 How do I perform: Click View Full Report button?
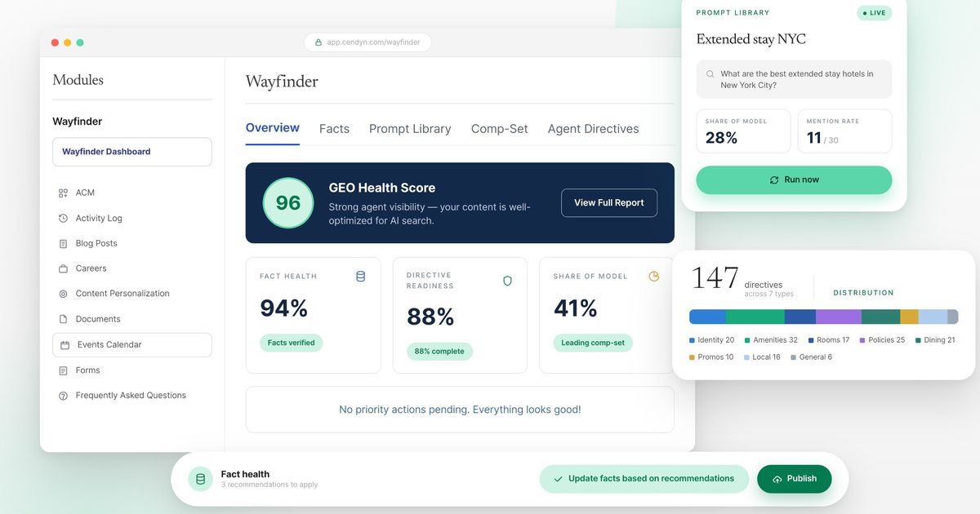[609, 203]
